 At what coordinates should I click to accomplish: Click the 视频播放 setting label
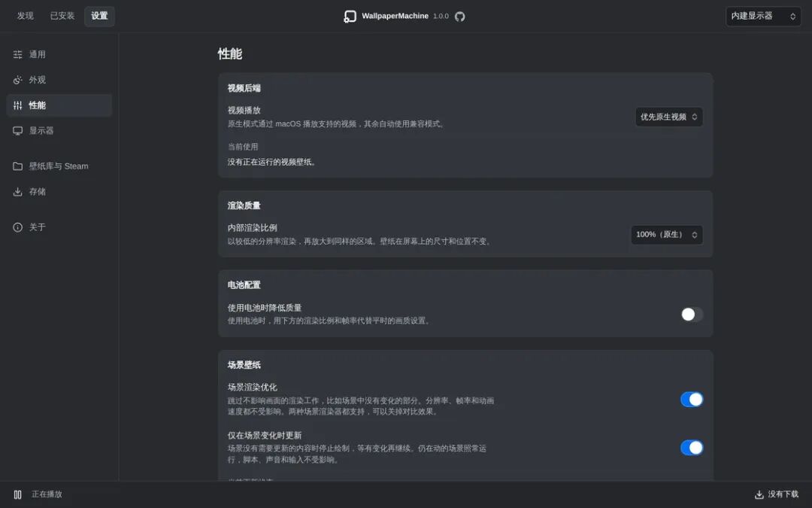click(x=244, y=111)
